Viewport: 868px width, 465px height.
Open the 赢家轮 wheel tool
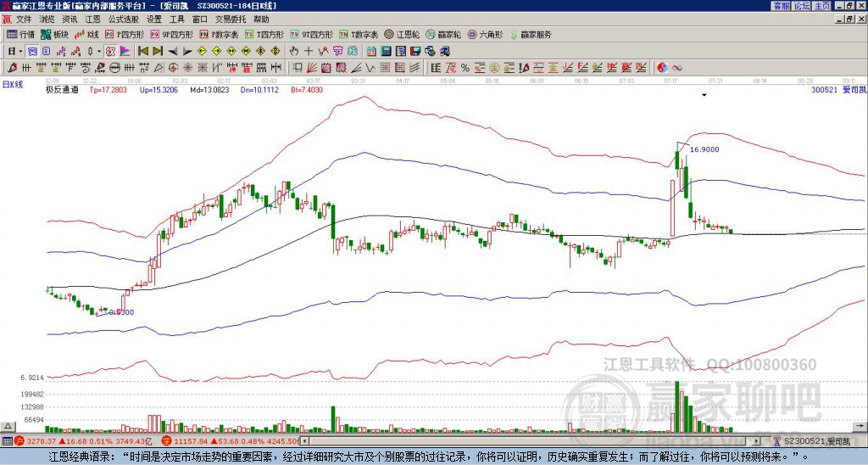coord(444,34)
